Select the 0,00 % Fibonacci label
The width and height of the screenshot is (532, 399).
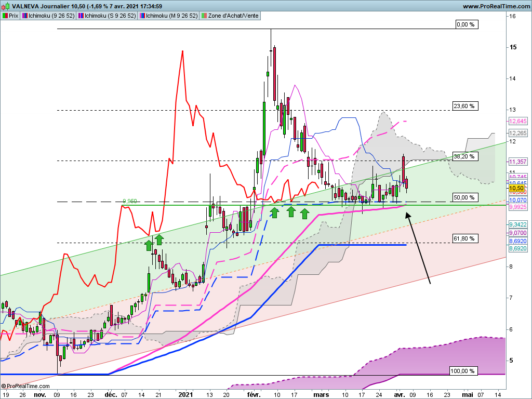tap(467, 24)
